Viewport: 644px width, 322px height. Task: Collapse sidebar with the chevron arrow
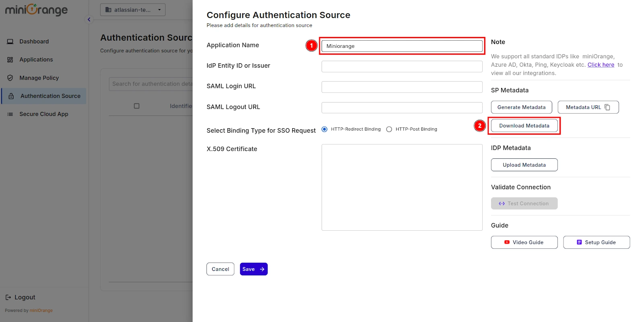click(x=89, y=19)
